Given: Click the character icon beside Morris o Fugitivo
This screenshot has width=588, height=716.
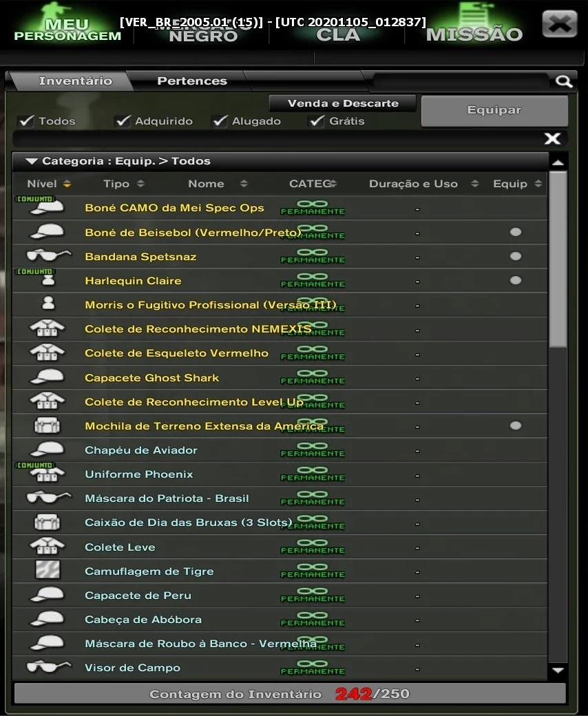Looking at the screenshot, I should coord(48,304).
